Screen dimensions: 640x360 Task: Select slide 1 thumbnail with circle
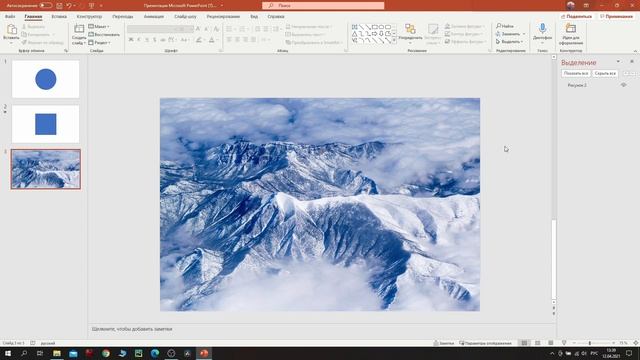pyautogui.click(x=46, y=79)
